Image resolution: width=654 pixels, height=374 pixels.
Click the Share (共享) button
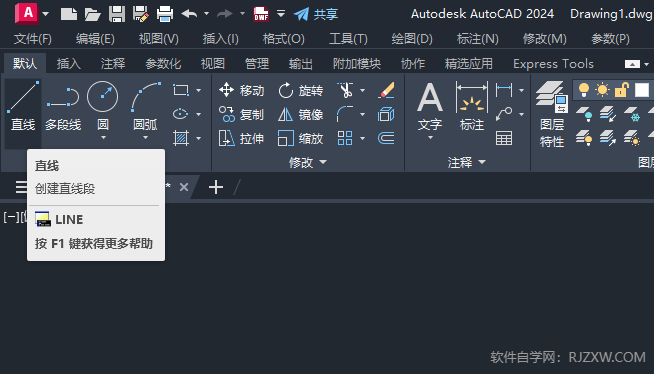pos(316,14)
